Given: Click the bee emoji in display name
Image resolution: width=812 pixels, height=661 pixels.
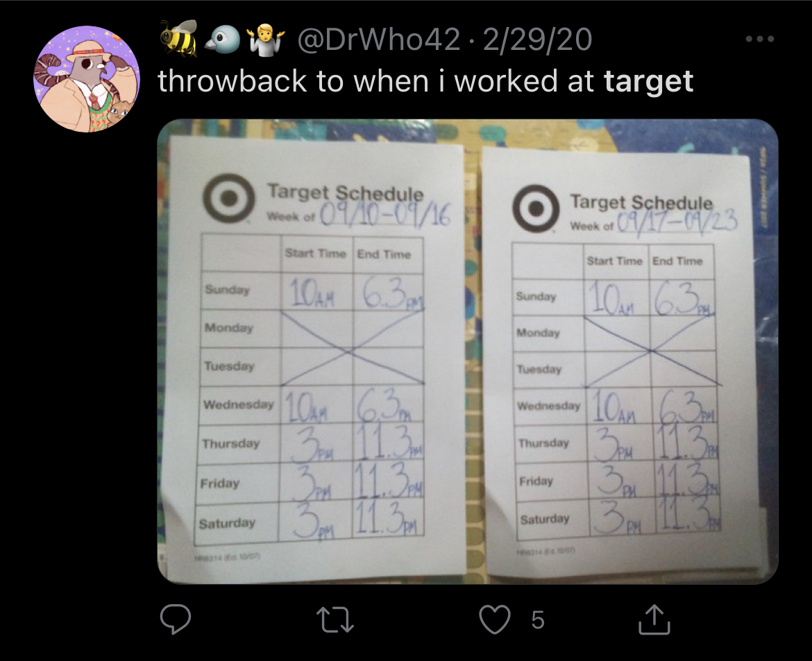Looking at the screenshot, I should pyautogui.click(x=179, y=38).
